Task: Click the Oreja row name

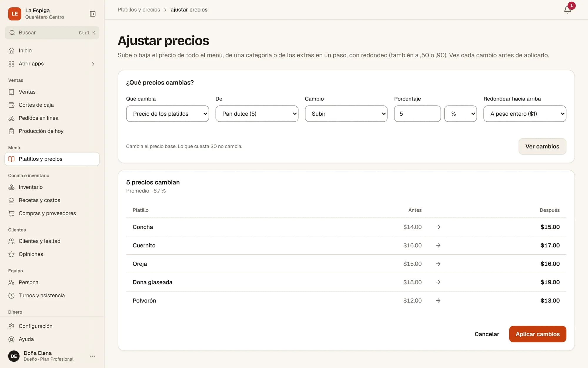Action: (140, 264)
